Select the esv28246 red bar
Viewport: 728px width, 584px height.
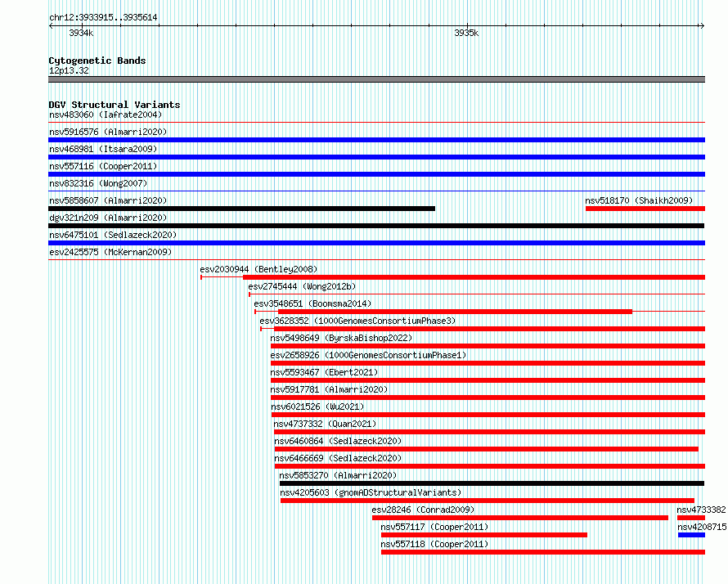tap(520, 518)
